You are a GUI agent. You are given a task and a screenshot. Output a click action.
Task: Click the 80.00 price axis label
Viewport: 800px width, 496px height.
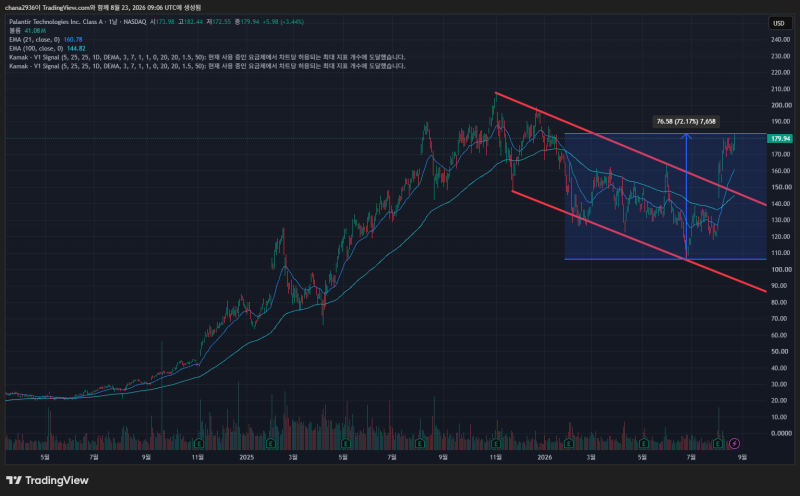(781, 302)
